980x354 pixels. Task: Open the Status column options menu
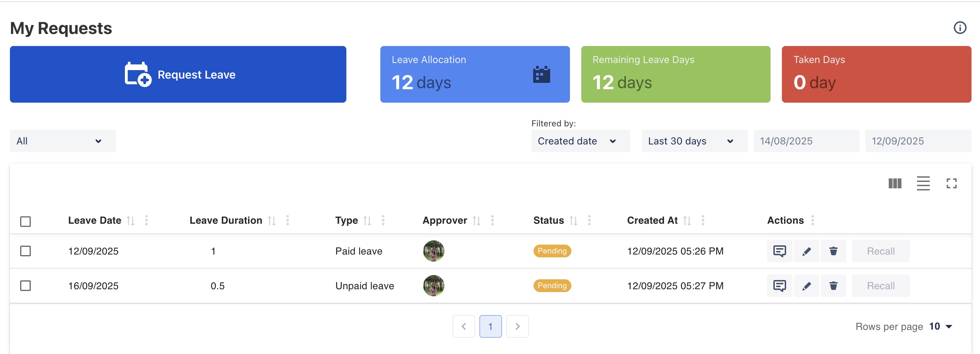tap(589, 220)
